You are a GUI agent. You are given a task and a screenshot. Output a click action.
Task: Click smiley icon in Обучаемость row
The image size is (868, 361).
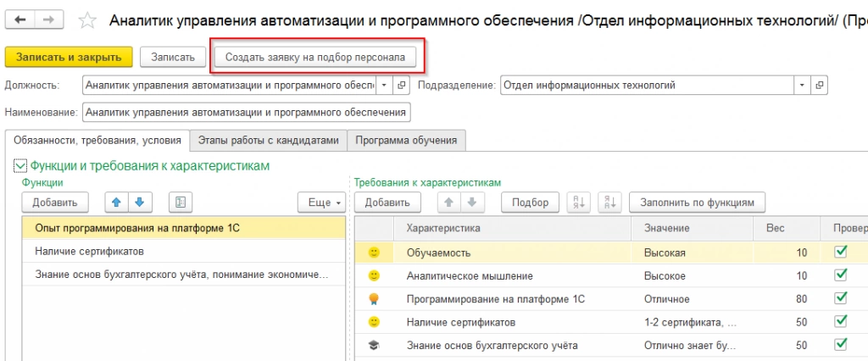[x=374, y=253]
